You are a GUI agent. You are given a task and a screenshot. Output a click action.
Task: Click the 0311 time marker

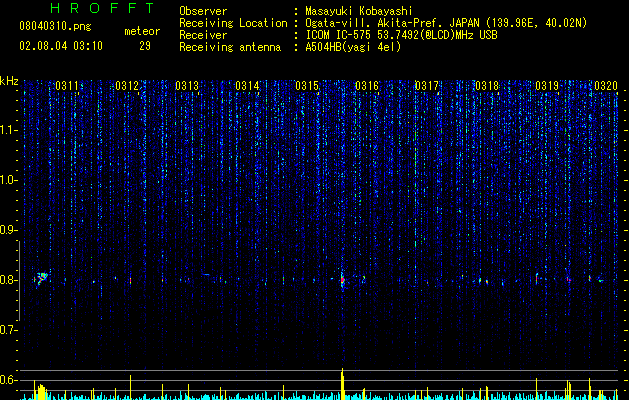point(67,86)
